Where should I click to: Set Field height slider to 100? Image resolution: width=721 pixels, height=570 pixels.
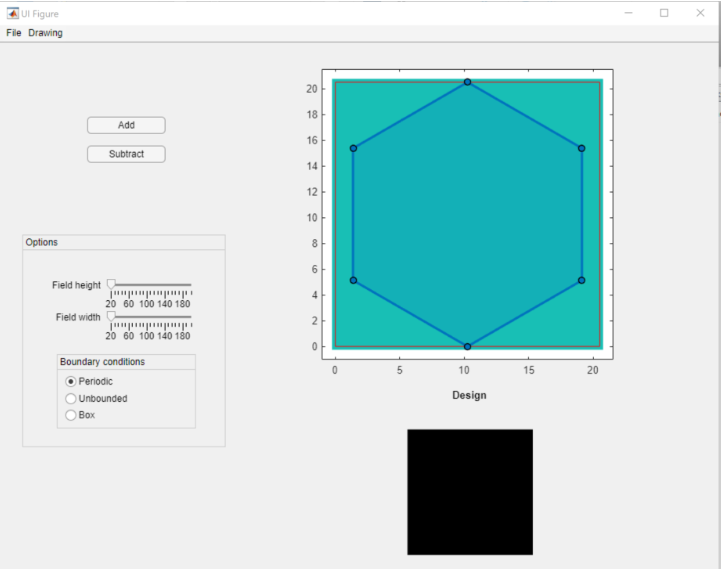[147, 285]
